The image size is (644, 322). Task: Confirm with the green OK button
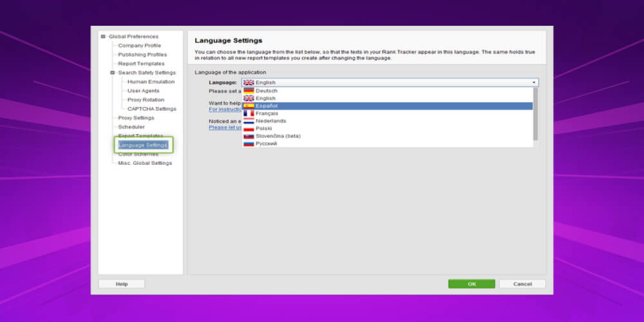click(471, 284)
